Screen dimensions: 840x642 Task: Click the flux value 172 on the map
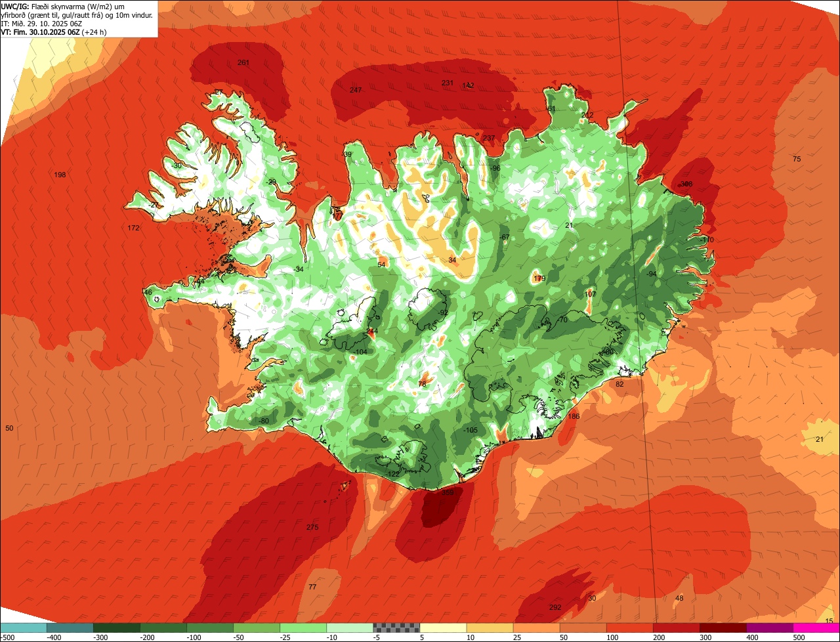(133, 228)
